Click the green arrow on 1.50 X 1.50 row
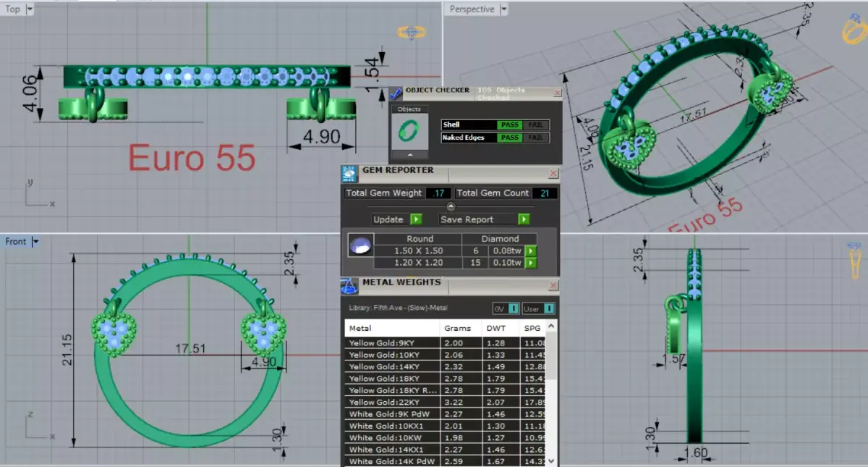This screenshot has height=467, width=868. point(531,251)
